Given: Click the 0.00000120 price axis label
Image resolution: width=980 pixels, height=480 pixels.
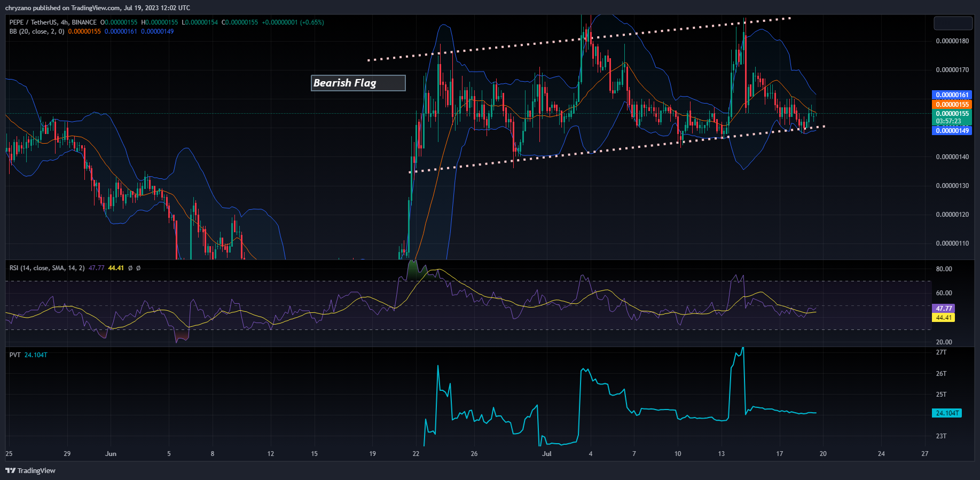Looking at the screenshot, I should [952, 215].
